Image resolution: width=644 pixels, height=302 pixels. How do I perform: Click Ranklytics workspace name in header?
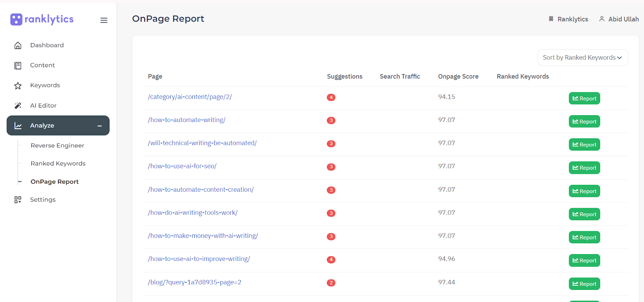tap(573, 19)
